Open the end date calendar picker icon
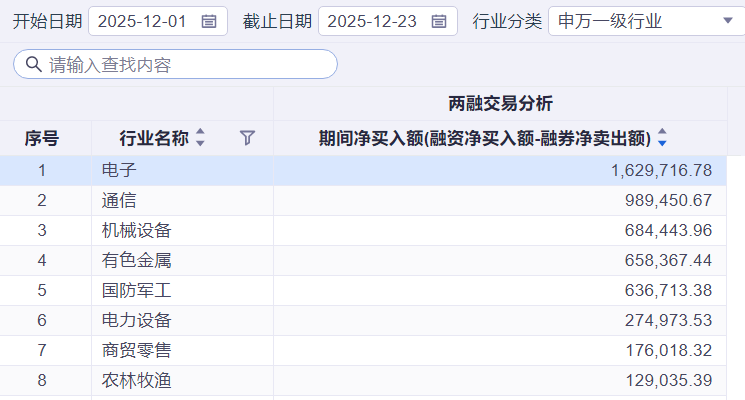Image resolution: width=745 pixels, height=400 pixels. click(439, 21)
